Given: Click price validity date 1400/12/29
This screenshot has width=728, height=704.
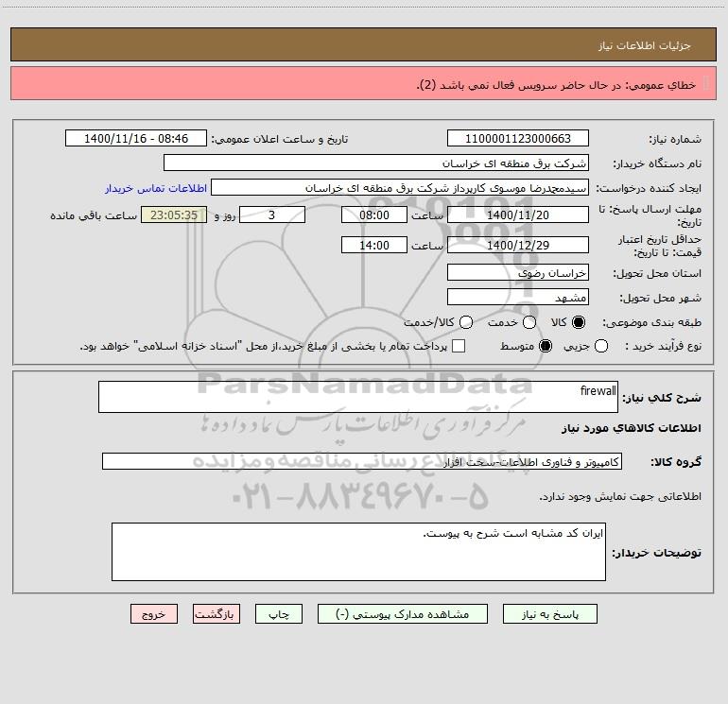Looking at the screenshot, I should pos(518,245).
